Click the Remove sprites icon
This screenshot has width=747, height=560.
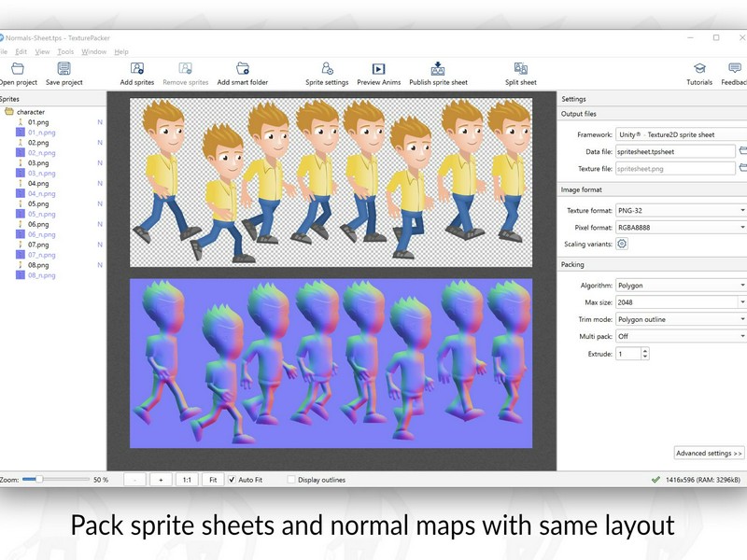point(185,68)
